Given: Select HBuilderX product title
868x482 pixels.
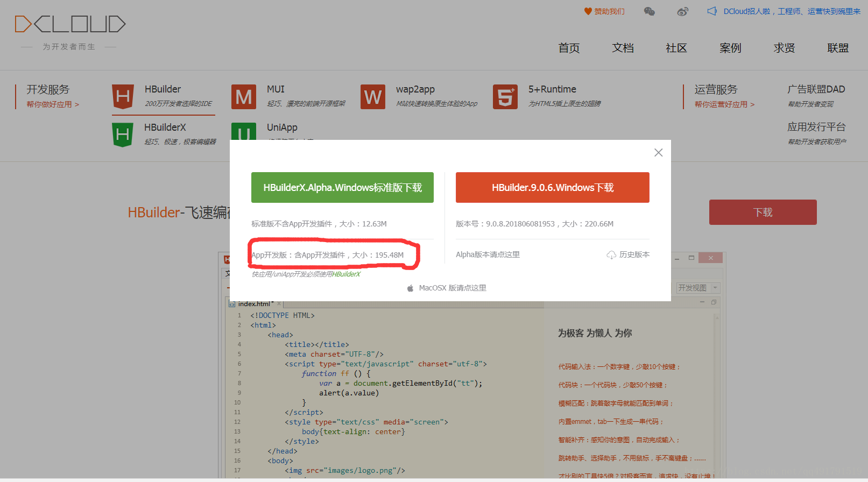Looking at the screenshot, I should click(165, 127).
